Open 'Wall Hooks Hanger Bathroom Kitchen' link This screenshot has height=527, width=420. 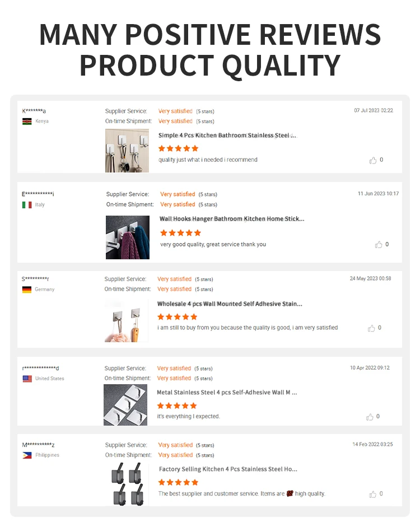[x=232, y=219]
